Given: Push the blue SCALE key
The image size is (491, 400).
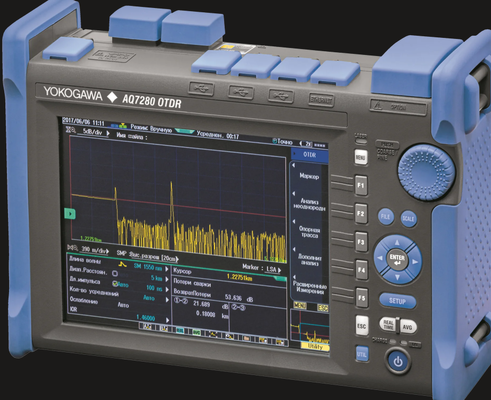Looking at the screenshot, I should click(409, 219).
